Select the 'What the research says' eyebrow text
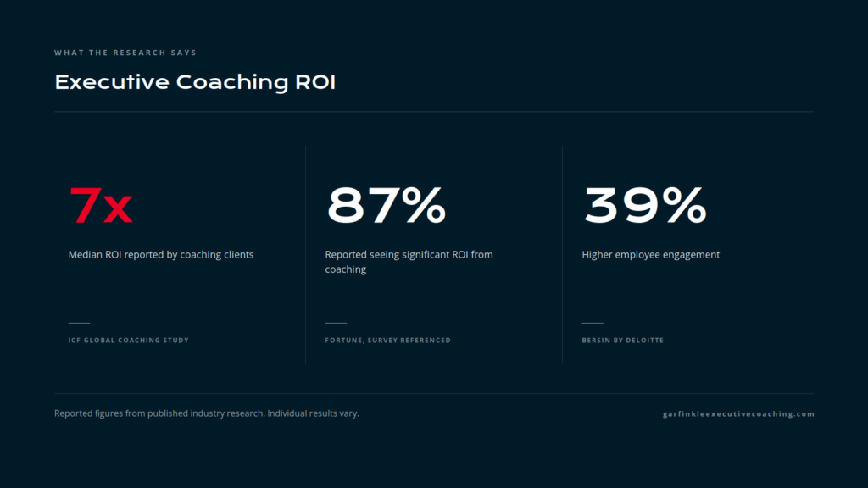The height and width of the screenshot is (488, 868). pyautogui.click(x=125, y=53)
